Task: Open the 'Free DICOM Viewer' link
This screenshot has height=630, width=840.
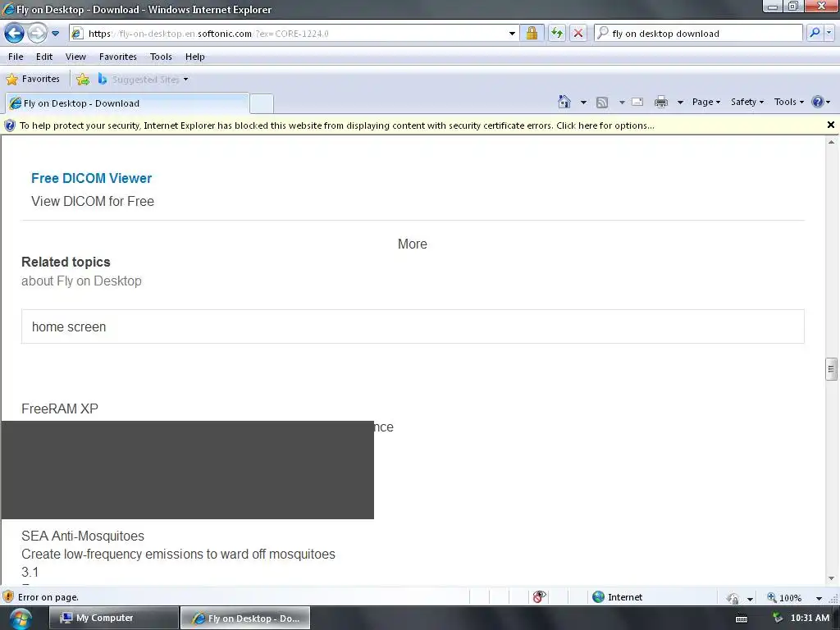Action: click(x=91, y=178)
